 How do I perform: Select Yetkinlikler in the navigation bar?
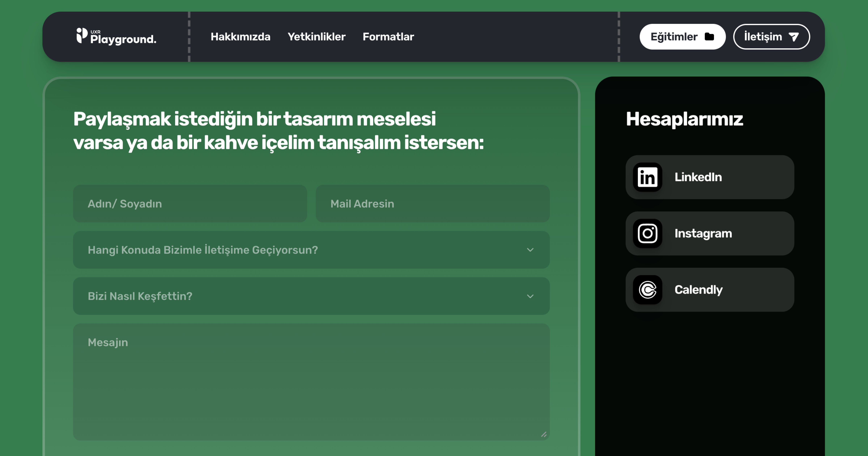pyautogui.click(x=316, y=37)
